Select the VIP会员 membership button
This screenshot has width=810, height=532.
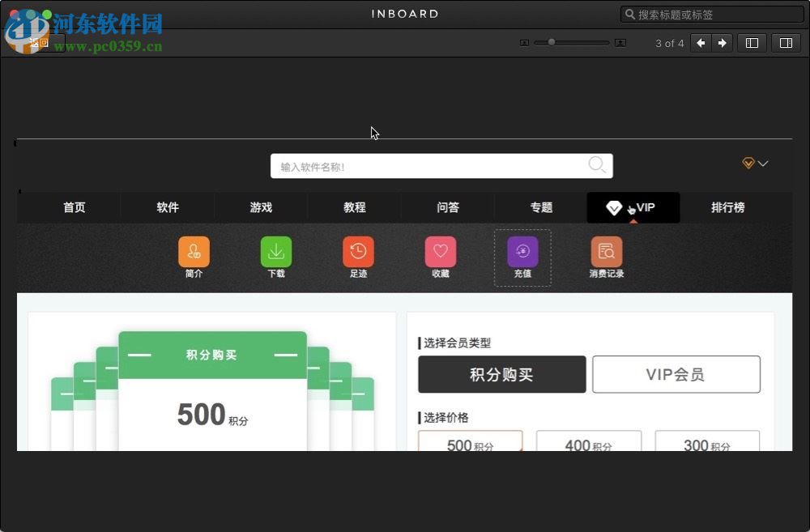[676, 373]
